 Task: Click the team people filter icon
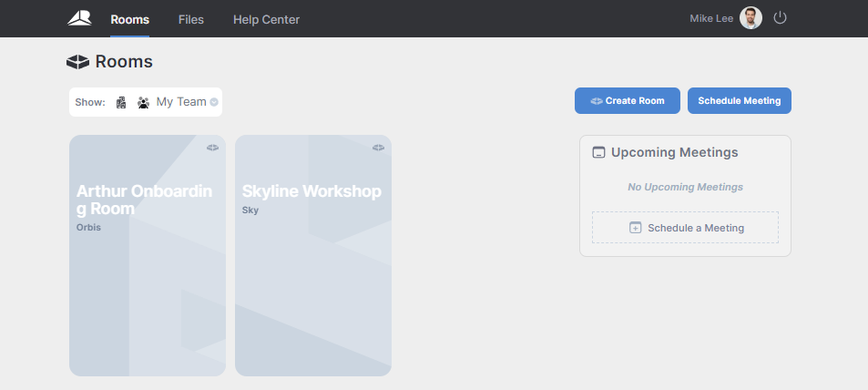click(x=143, y=103)
